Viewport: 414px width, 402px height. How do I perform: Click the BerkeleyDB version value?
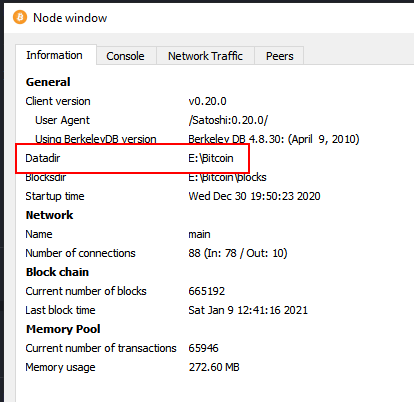click(x=274, y=139)
